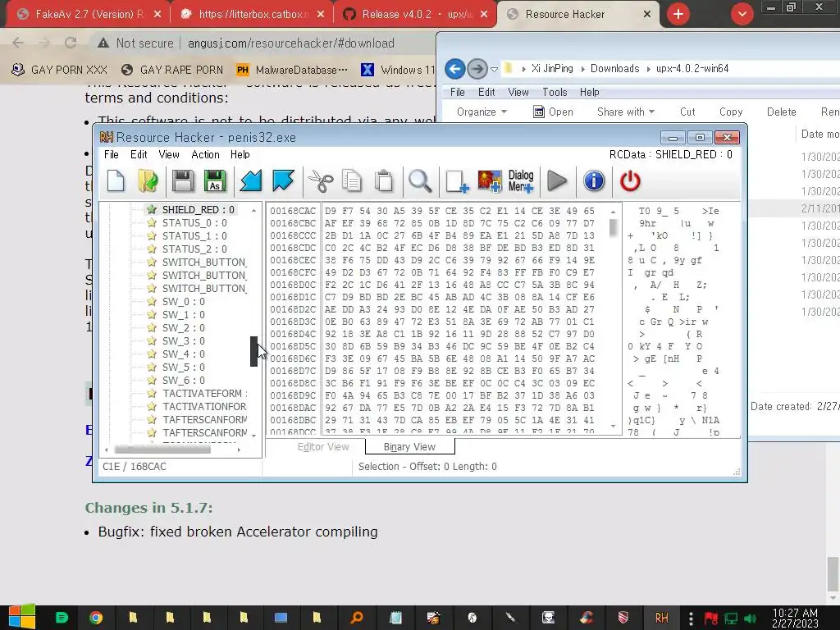Copy using the two-pages icon
Viewport: 840px width, 630px height.
click(x=352, y=181)
